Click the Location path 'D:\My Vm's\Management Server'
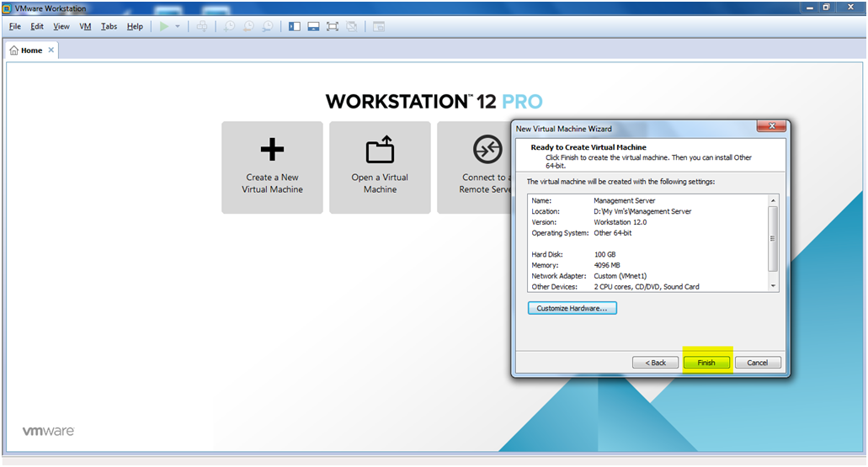Image resolution: width=868 pixels, height=467 pixels. click(642, 211)
